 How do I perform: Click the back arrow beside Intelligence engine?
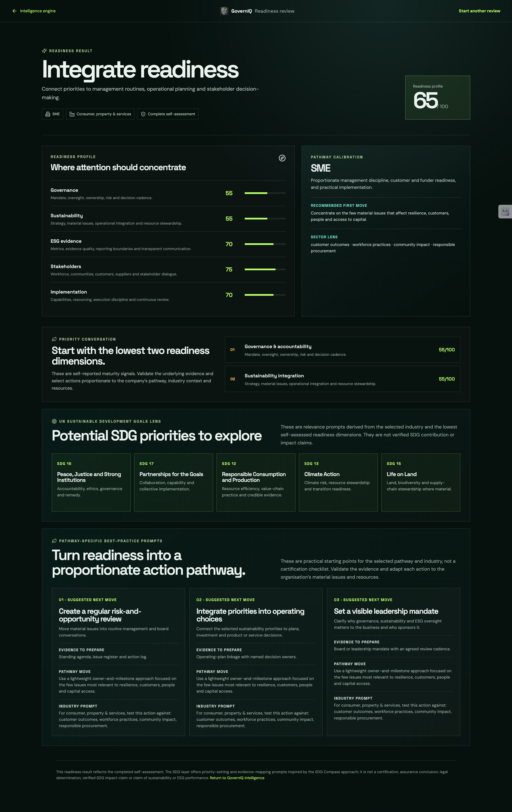(15, 11)
